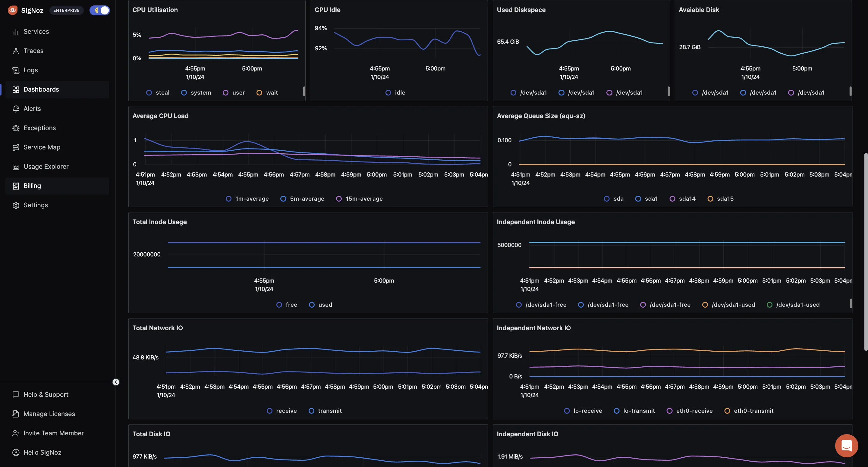Toggle the 5m-average legend item

point(302,199)
